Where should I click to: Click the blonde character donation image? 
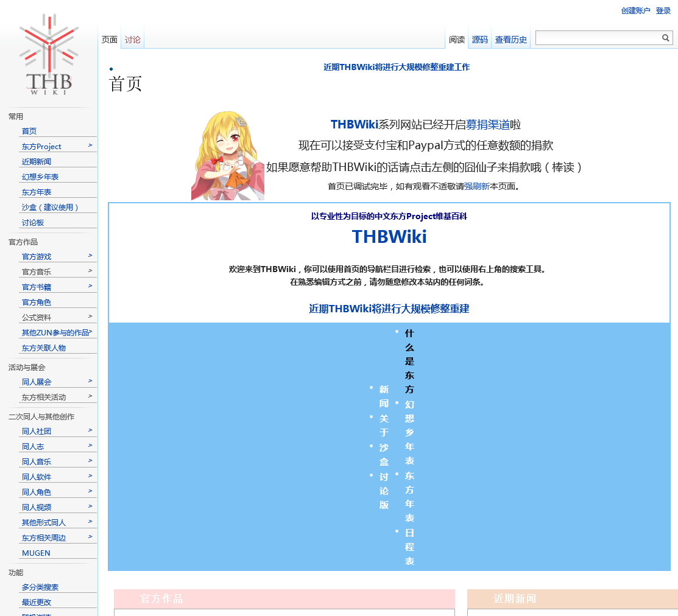(228, 155)
